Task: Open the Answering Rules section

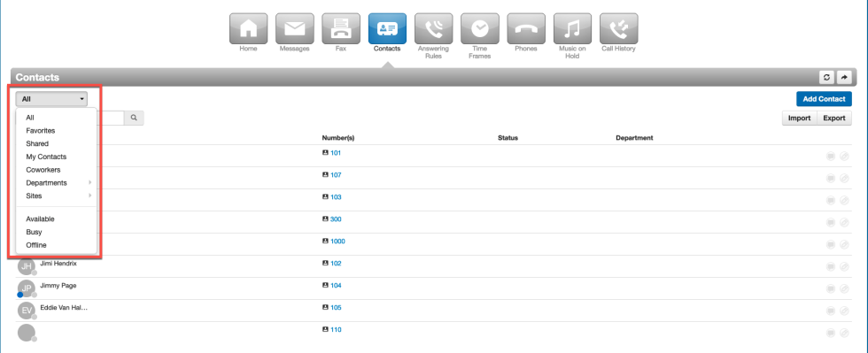Action: 433,29
